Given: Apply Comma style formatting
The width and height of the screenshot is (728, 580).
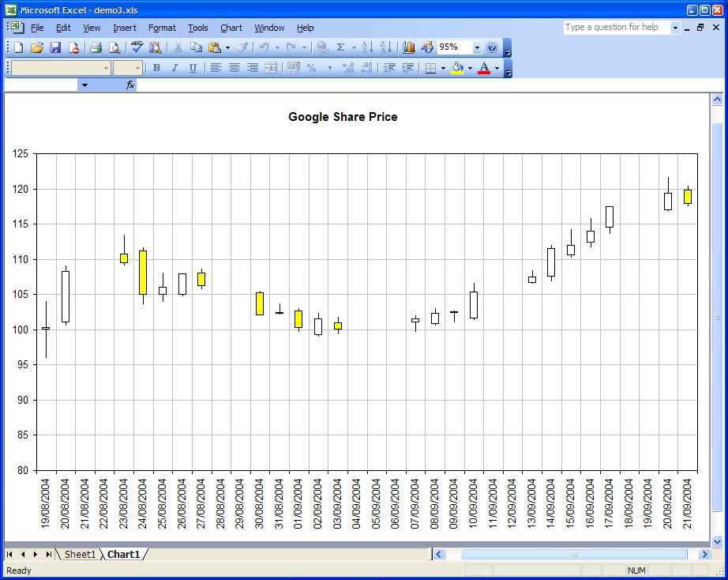Looking at the screenshot, I should (329, 68).
